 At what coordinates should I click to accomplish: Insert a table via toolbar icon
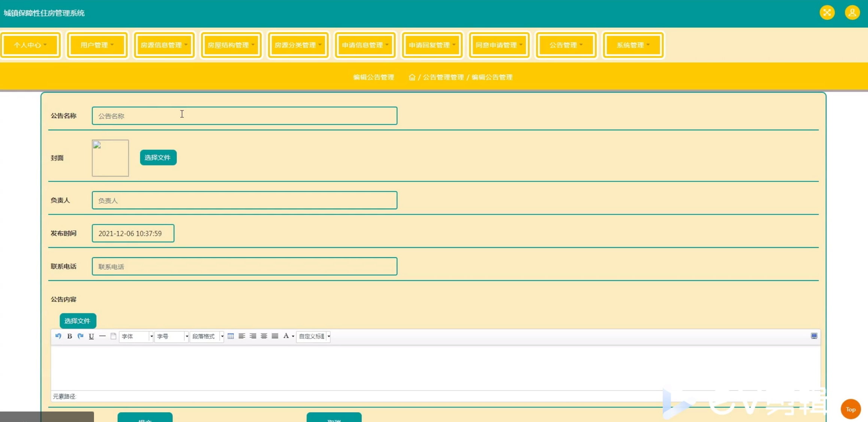pos(231,336)
